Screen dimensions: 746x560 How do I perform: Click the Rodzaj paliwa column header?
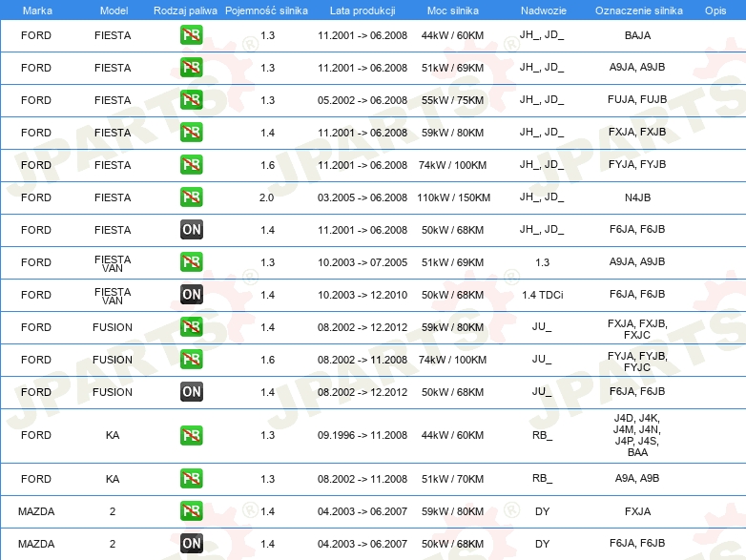coord(185,10)
